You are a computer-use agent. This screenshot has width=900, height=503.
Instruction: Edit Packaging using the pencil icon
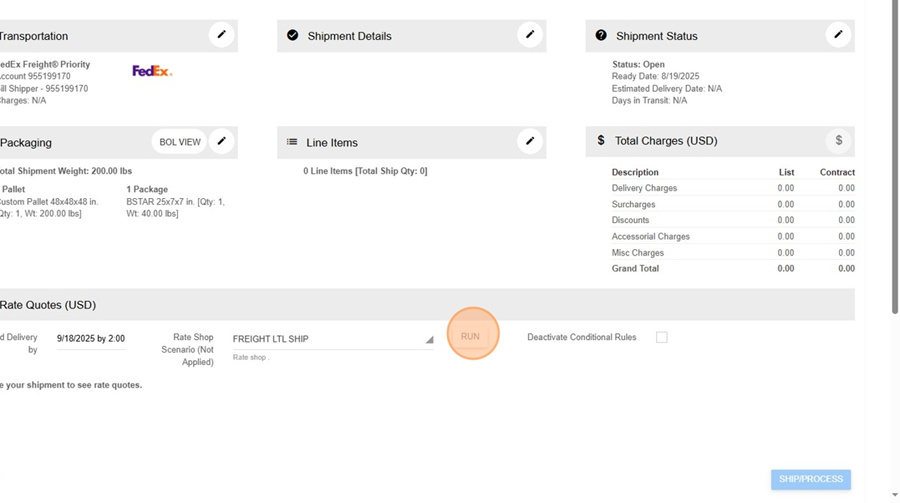point(221,142)
